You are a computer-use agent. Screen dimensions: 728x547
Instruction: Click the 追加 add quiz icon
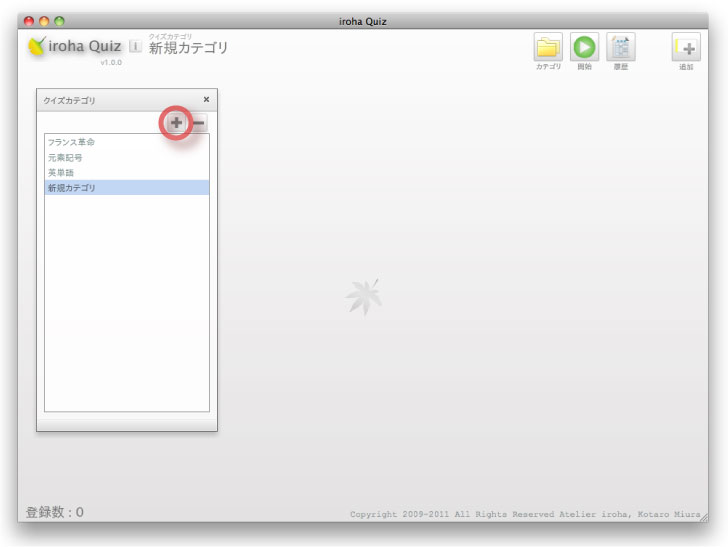pyautogui.click(x=686, y=47)
